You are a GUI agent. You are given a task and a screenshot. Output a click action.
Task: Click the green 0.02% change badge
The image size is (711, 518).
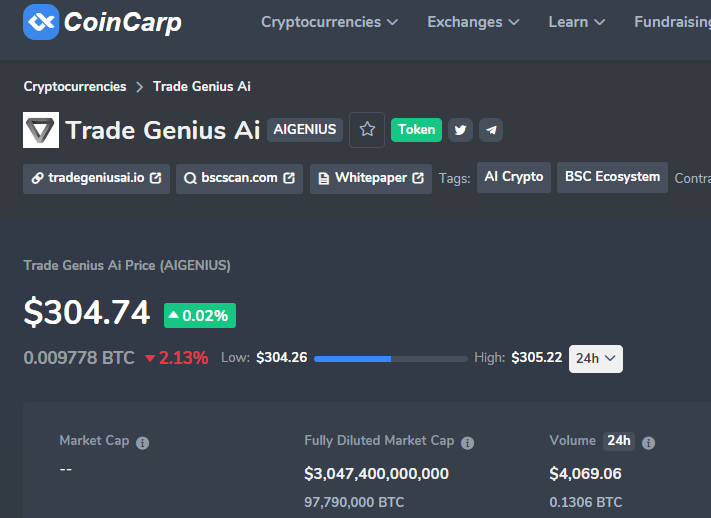200,315
